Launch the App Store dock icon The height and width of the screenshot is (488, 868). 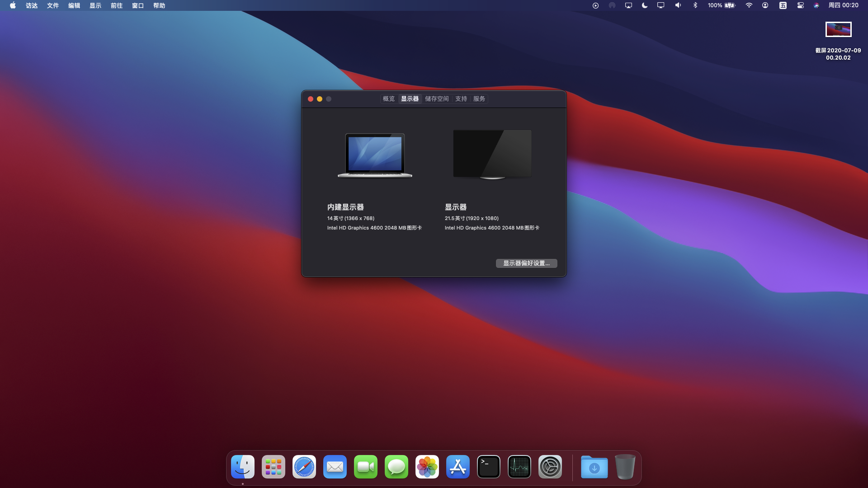pyautogui.click(x=458, y=467)
